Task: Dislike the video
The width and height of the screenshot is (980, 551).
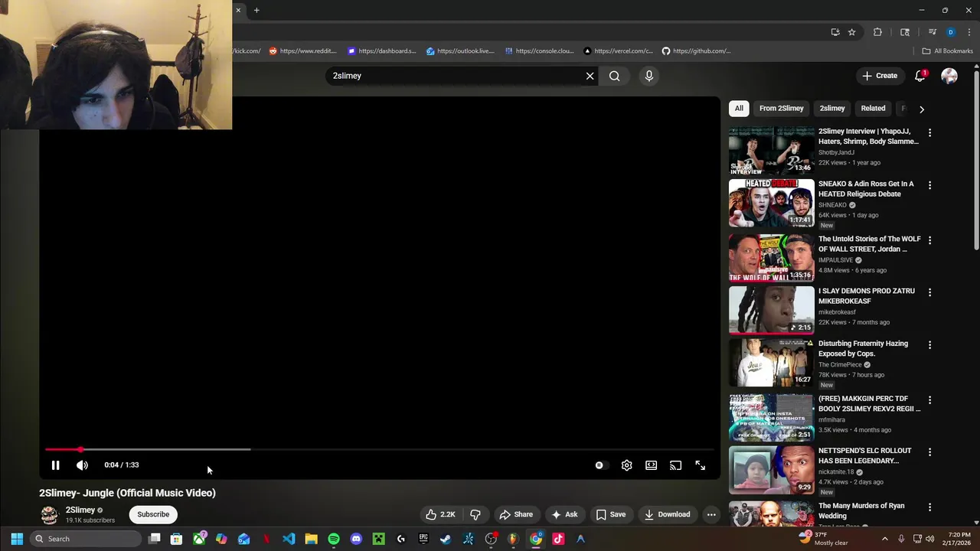Action: click(x=475, y=514)
